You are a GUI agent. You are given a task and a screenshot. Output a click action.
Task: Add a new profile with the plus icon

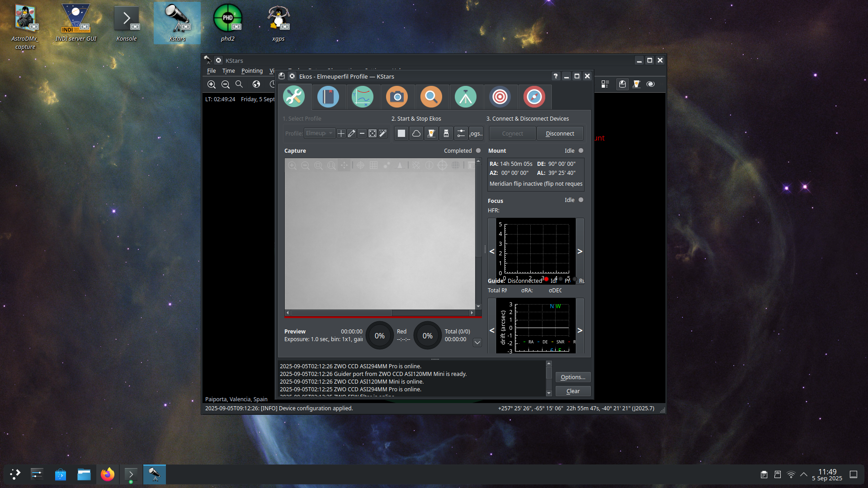click(341, 133)
